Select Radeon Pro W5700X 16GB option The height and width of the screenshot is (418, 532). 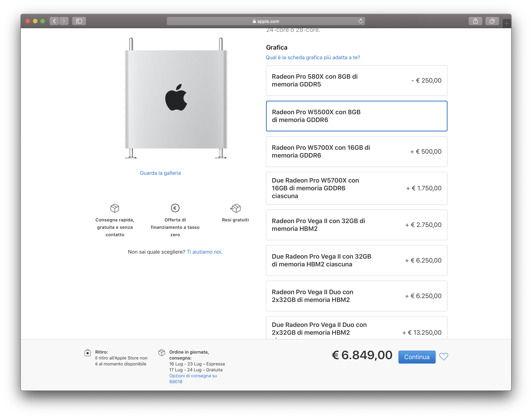point(356,151)
